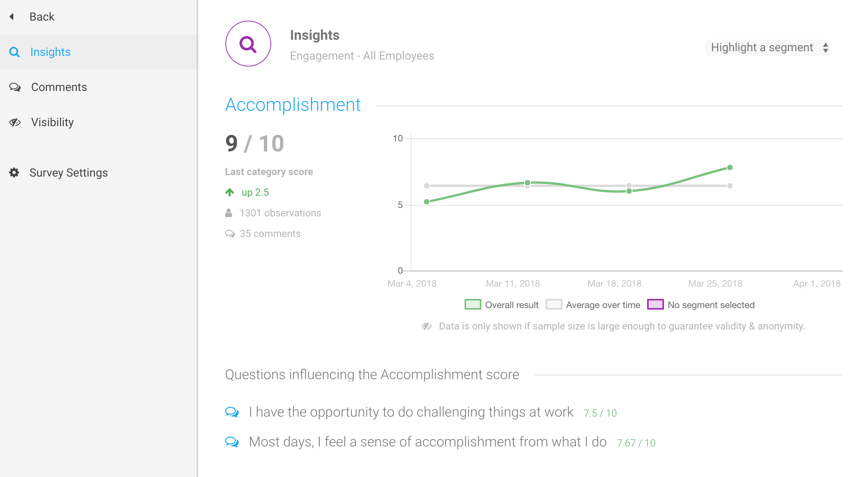Click the large purple magnifier Insights logo

[248, 44]
